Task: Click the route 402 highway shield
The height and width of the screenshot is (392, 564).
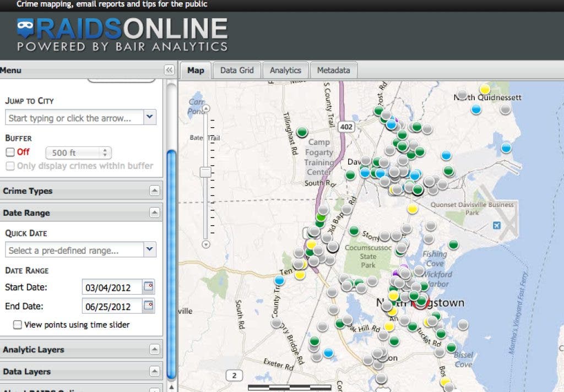Action: pos(346,127)
